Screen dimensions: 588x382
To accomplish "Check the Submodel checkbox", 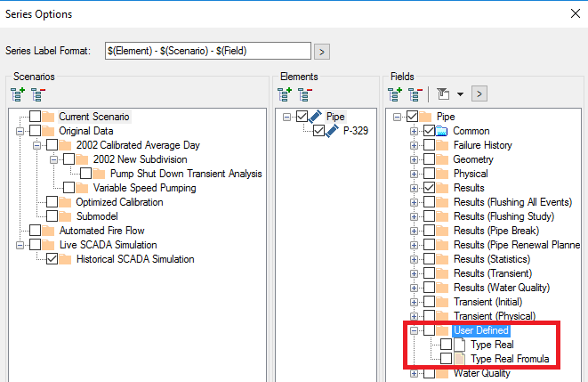I will pos(52,216).
